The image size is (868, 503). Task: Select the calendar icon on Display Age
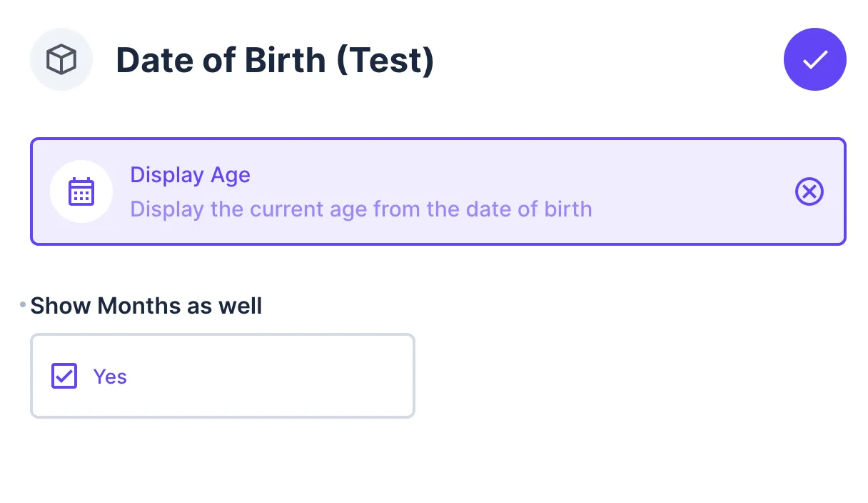click(81, 191)
